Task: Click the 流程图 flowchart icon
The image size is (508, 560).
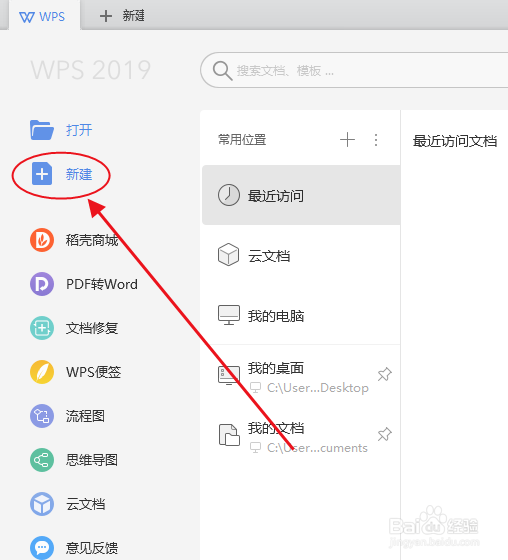Action: 42,416
